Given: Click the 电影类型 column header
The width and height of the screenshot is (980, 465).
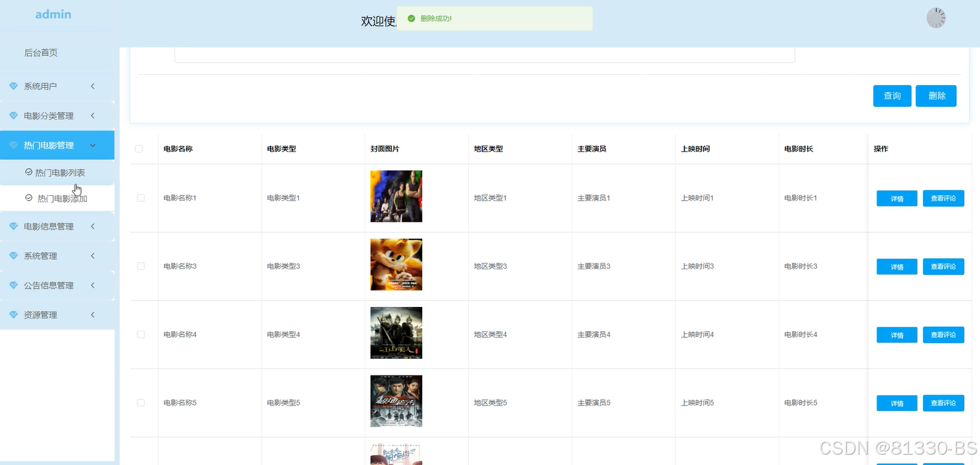Looking at the screenshot, I should (281, 149).
